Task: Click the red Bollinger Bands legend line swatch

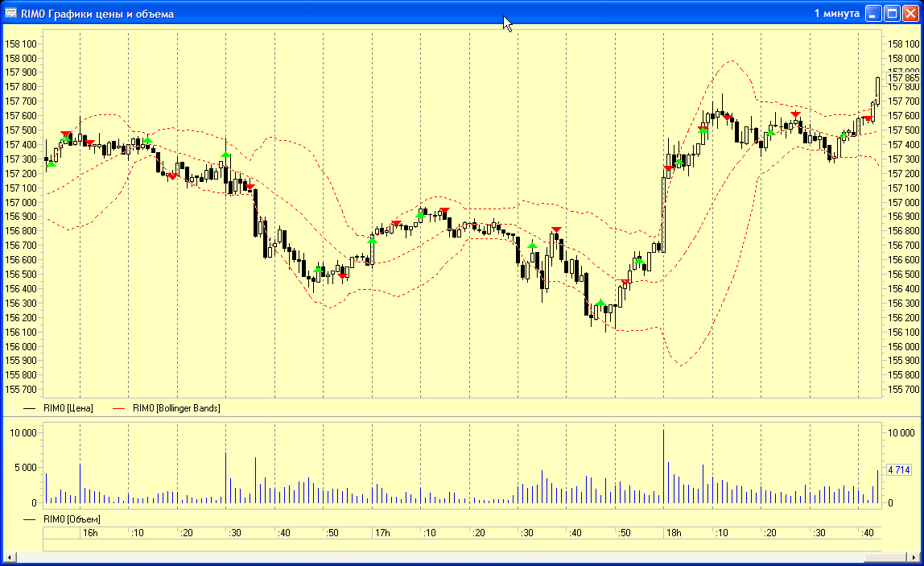Action: (119, 408)
